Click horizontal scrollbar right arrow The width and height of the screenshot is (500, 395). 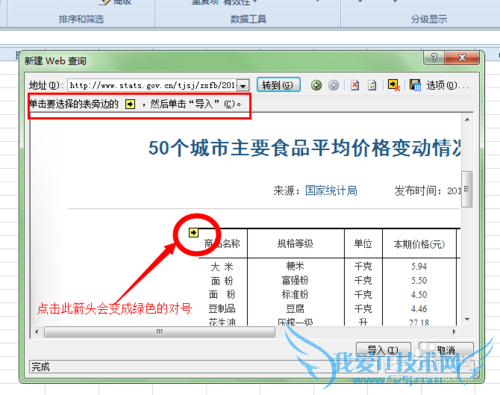coord(454,332)
